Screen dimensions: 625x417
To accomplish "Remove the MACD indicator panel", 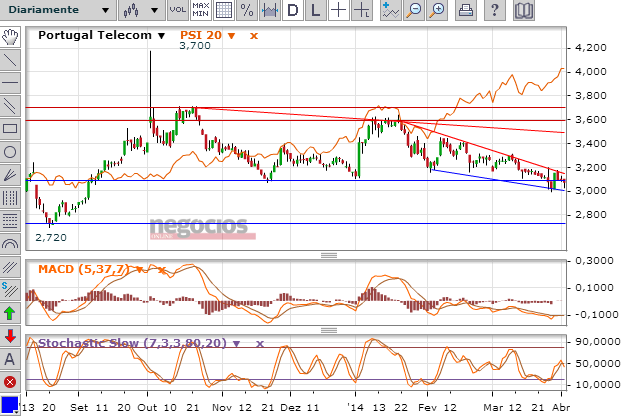I will point(161,270).
